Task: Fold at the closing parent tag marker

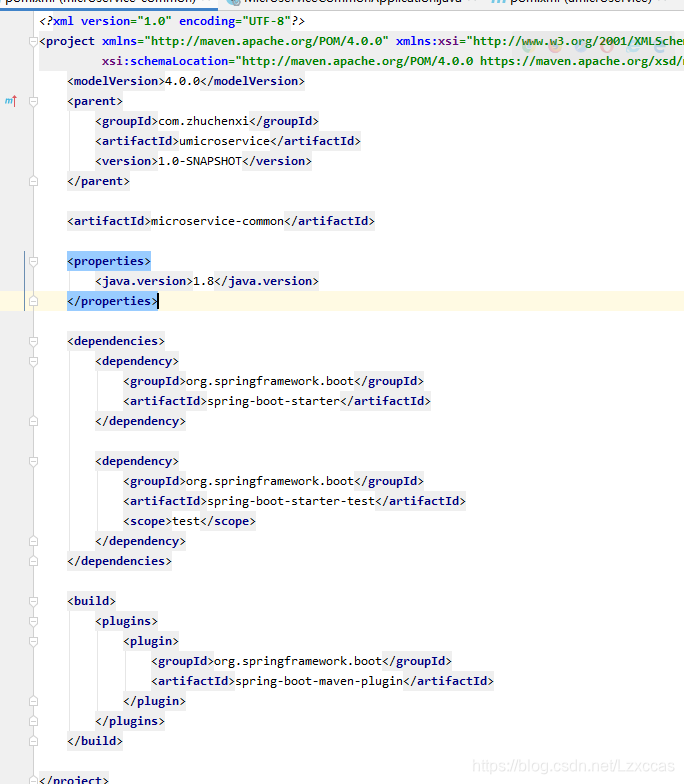Action: point(34,182)
